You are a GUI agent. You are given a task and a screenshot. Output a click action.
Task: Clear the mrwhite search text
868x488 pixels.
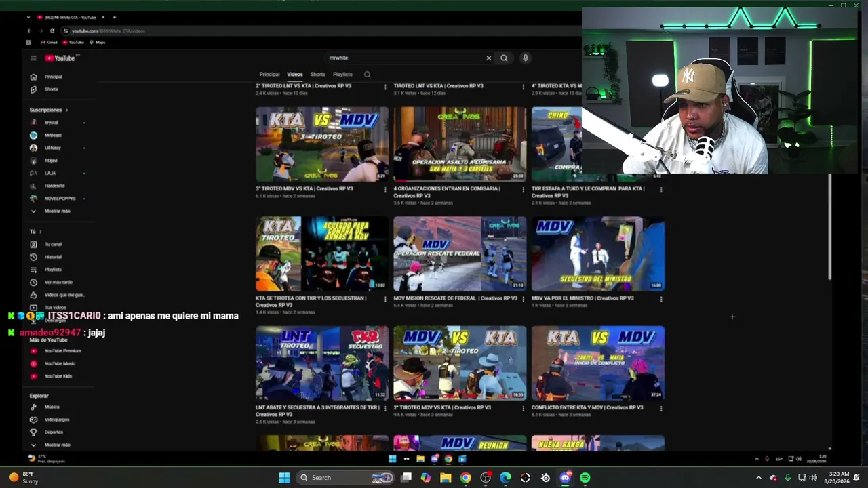tap(488, 58)
